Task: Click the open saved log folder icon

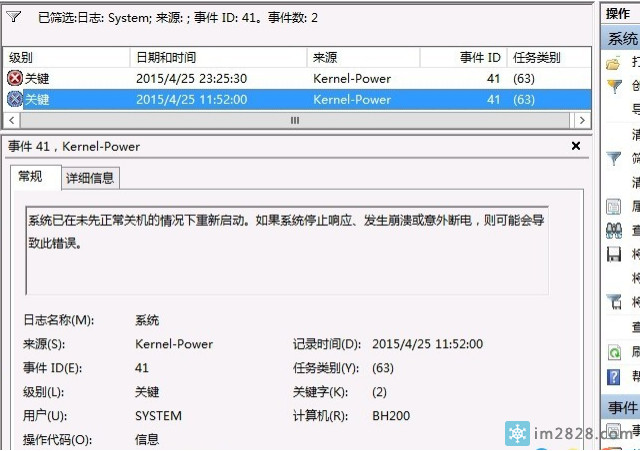Action: 614,63
